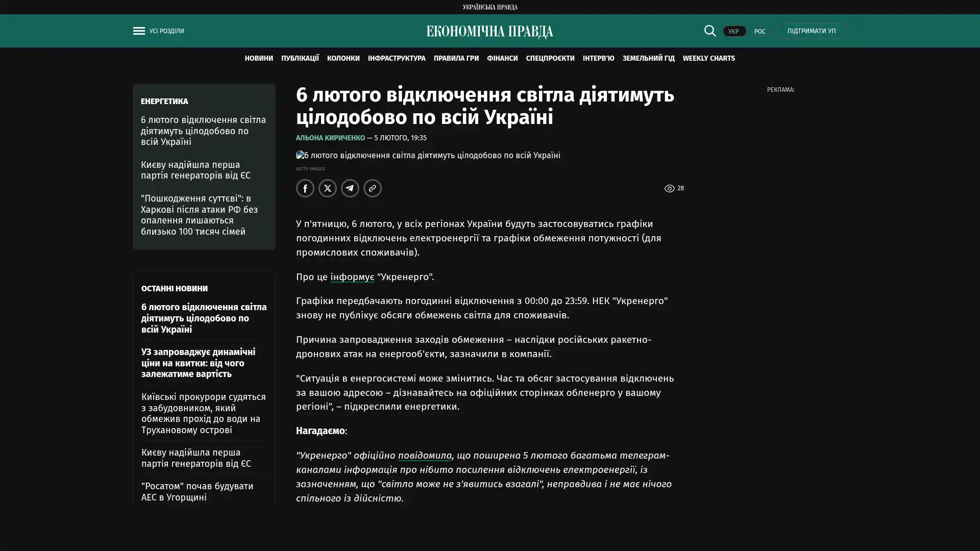Click the eye views counter icon

(x=669, y=188)
